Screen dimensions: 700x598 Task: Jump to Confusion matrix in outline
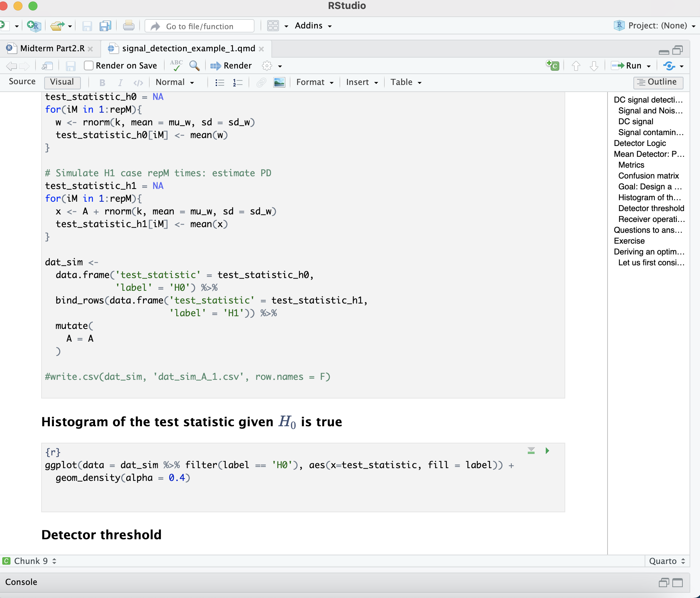(648, 176)
